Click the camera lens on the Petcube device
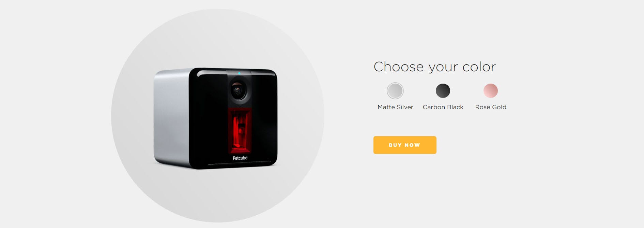 tap(237, 90)
